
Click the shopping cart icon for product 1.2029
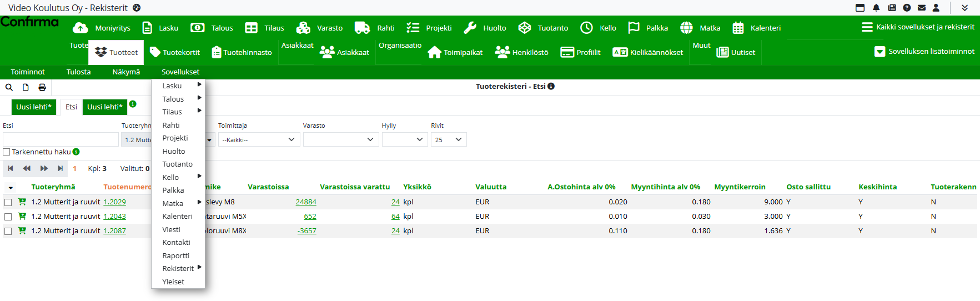tap(22, 202)
